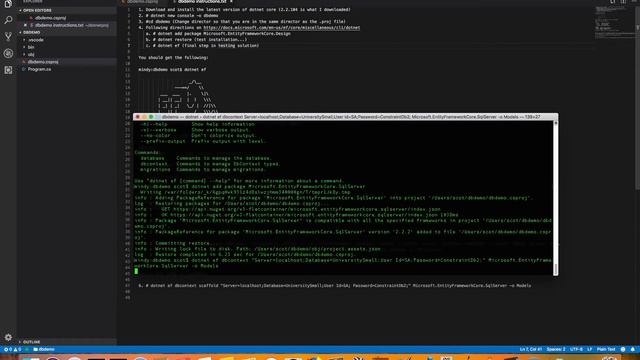Click the dbdemo folder status bar item
Image resolution: width=640 pixels, height=360 pixels.
[44, 349]
